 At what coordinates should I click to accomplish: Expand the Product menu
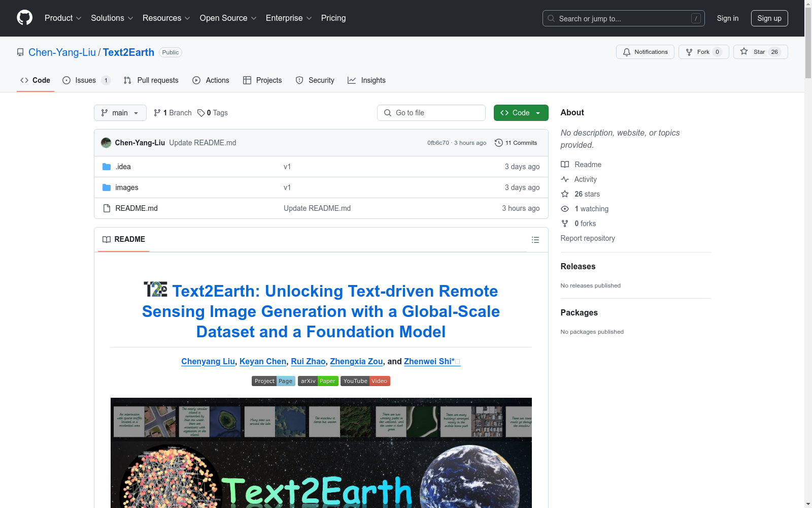(63, 18)
